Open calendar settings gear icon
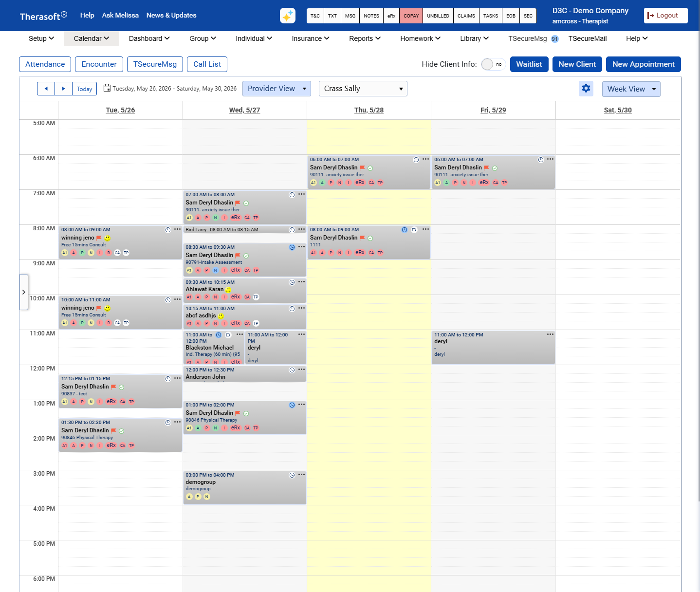 [x=586, y=88]
